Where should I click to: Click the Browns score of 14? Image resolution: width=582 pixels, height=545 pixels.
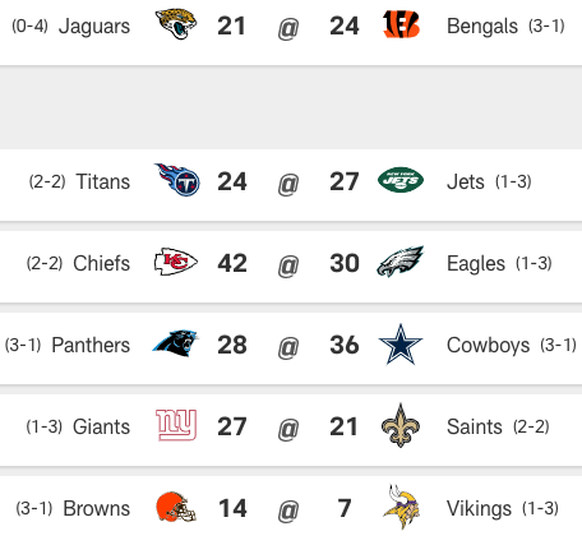point(233,508)
